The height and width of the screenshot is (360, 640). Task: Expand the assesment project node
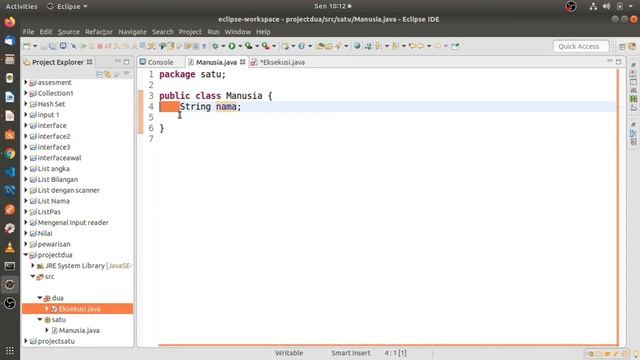(26, 82)
